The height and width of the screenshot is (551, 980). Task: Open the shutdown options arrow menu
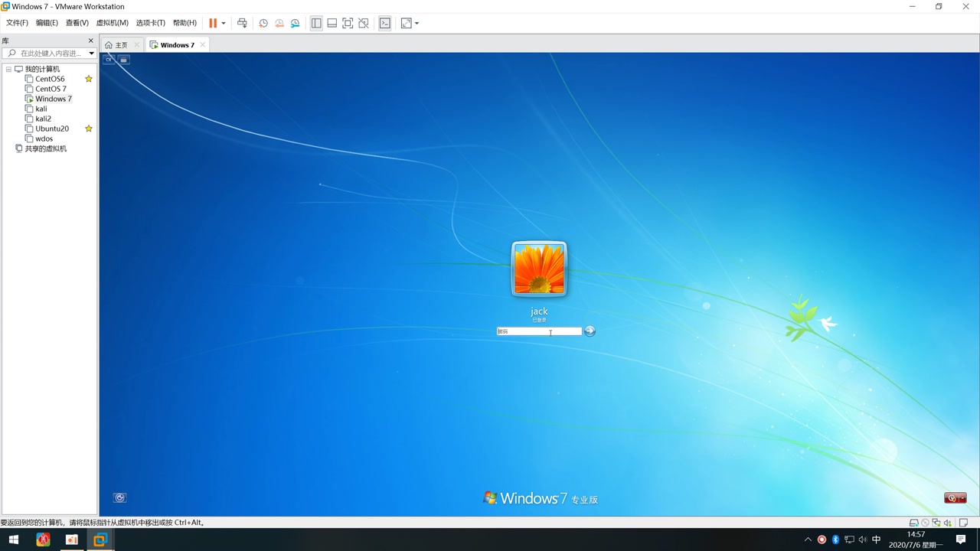962,498
